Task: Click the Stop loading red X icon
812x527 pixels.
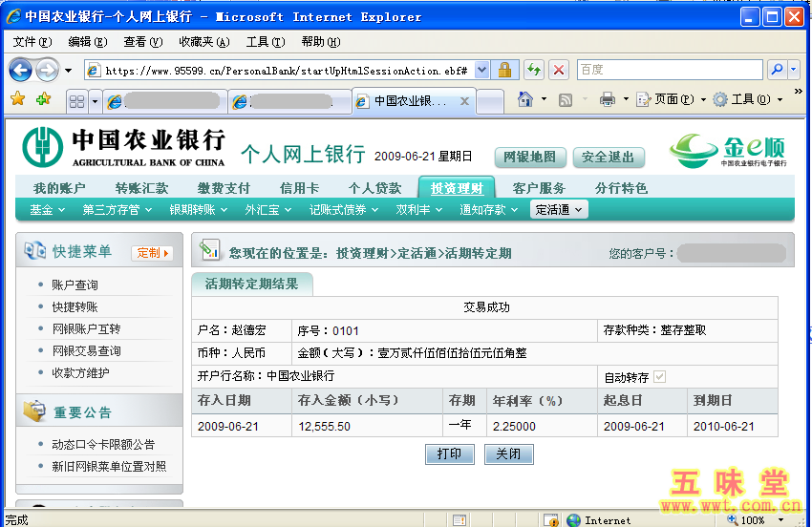Action: click(x=559, y=70)
